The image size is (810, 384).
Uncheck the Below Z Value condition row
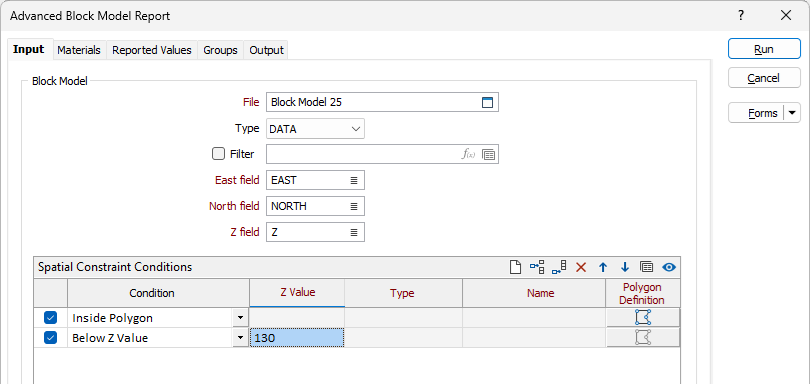[51, 338]
